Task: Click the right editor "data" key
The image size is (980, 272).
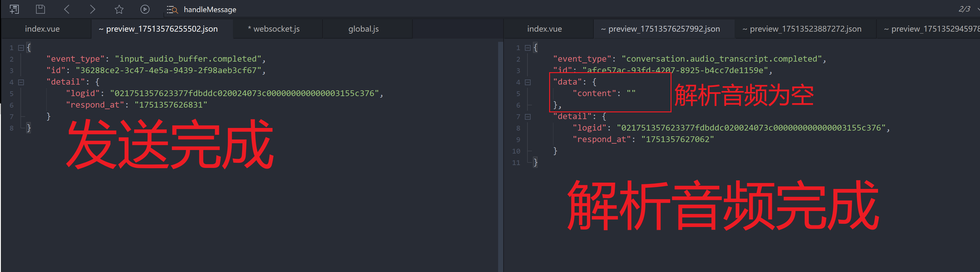Action: click(x=567, y=82)
